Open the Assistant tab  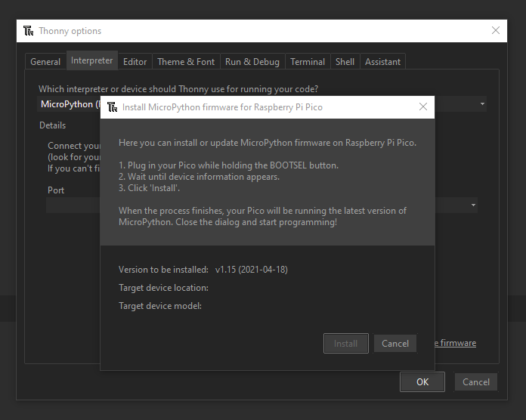pyautogui.click(x=382, y=62)
